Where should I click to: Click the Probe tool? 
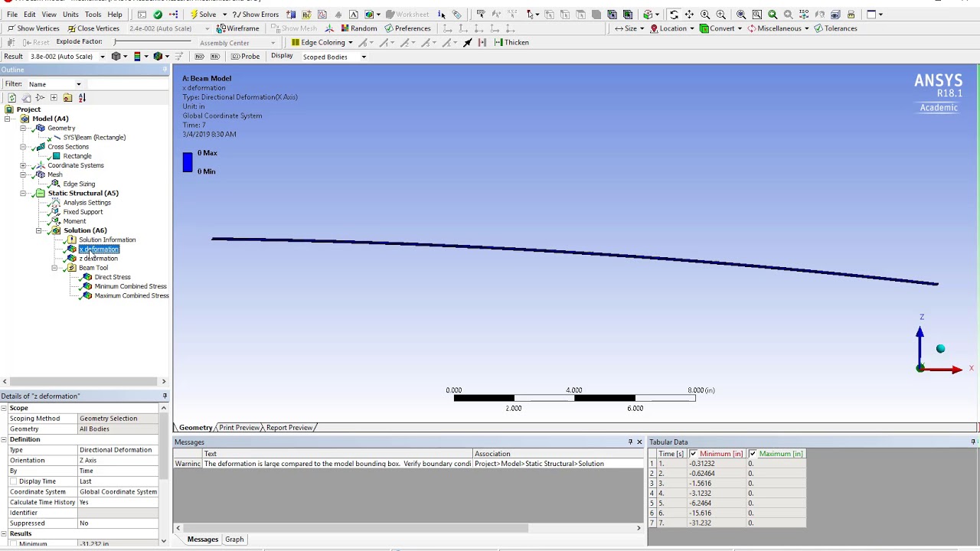(245, 57)
